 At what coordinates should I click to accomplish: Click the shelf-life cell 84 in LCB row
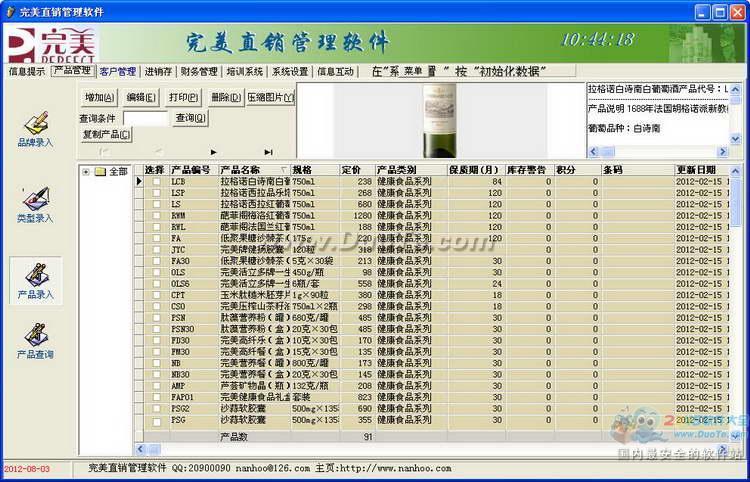(x=476, y=182)
